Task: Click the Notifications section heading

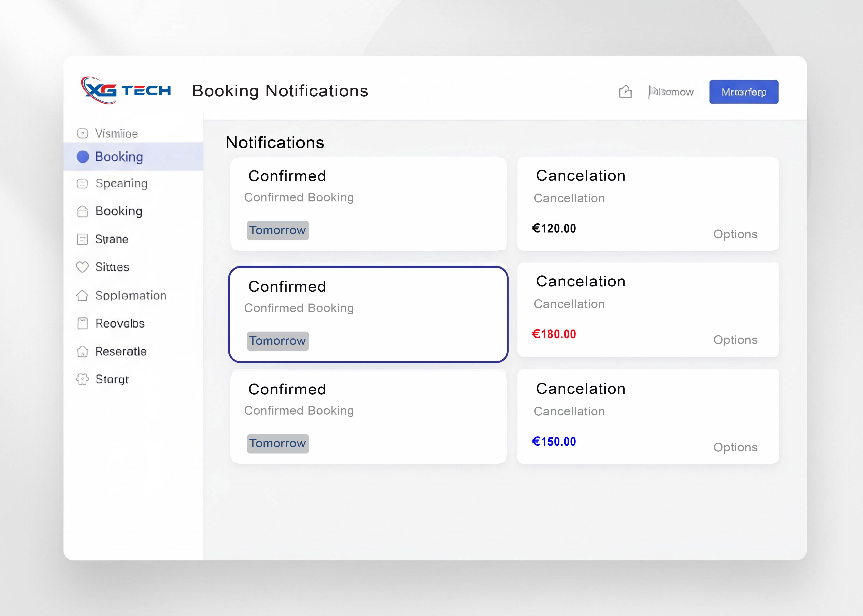Action: click(x=275, y=143)
